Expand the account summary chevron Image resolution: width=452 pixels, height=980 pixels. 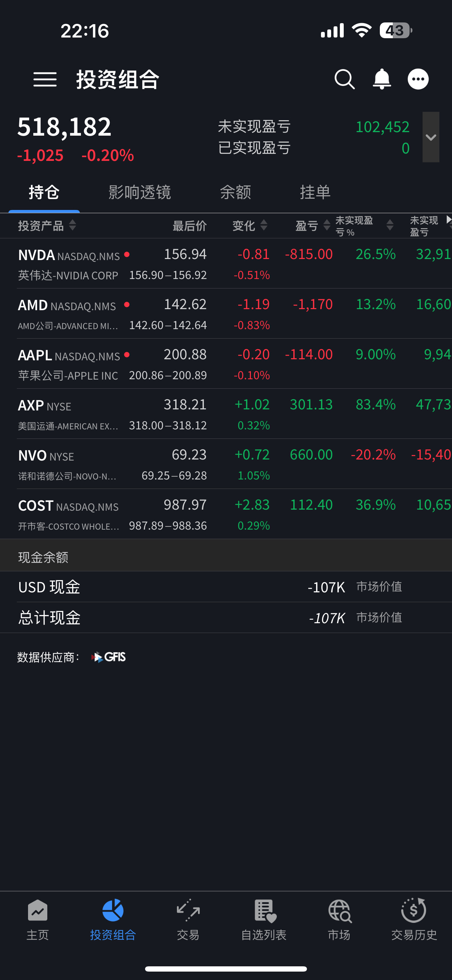click(431, 137)
